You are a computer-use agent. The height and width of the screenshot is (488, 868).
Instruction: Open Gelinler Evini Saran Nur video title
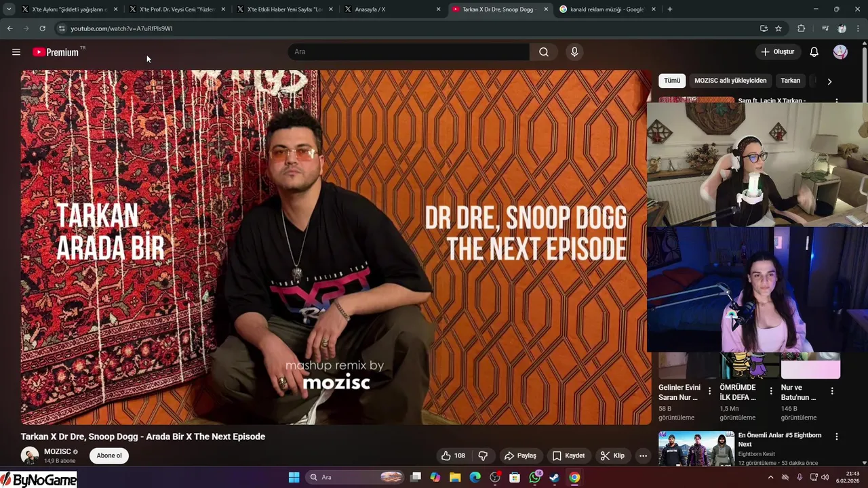(x=680, y=392)
